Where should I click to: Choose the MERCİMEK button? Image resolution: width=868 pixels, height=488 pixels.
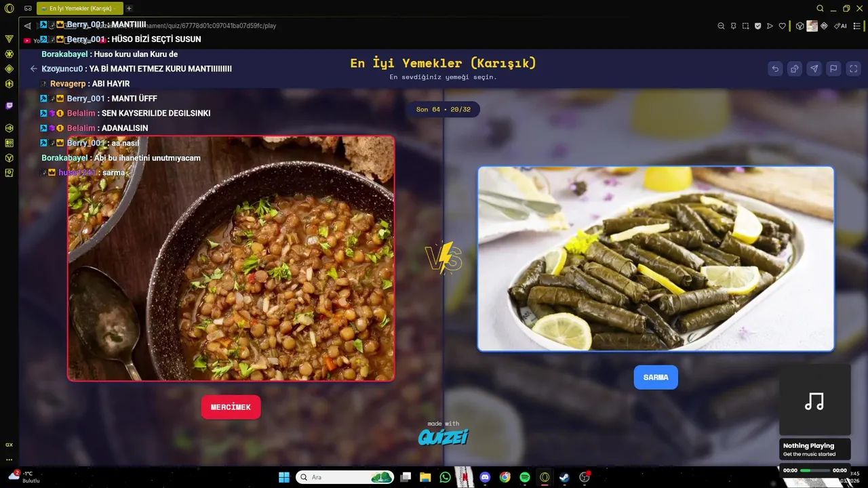[x=231, y=407]
